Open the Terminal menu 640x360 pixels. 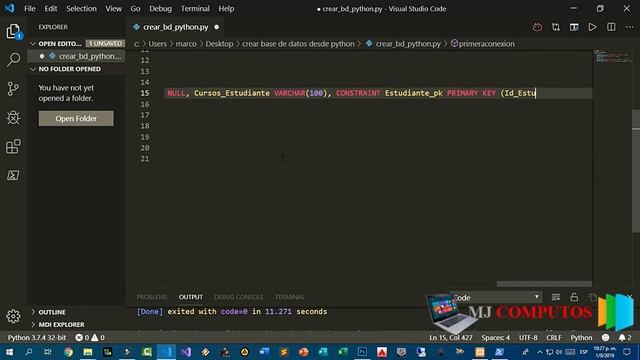[195, 9]
